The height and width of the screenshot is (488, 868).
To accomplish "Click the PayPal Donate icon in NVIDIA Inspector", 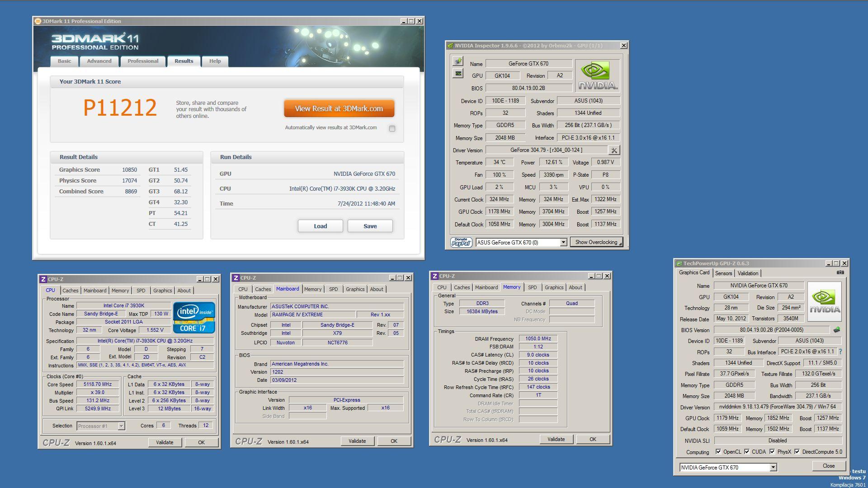I will coord(461,242).
